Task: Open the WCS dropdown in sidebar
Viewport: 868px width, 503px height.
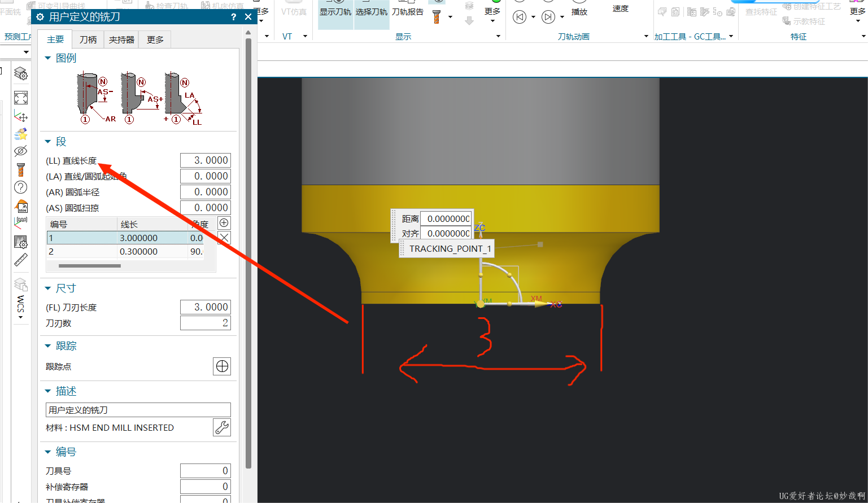Action: (21, 317)
